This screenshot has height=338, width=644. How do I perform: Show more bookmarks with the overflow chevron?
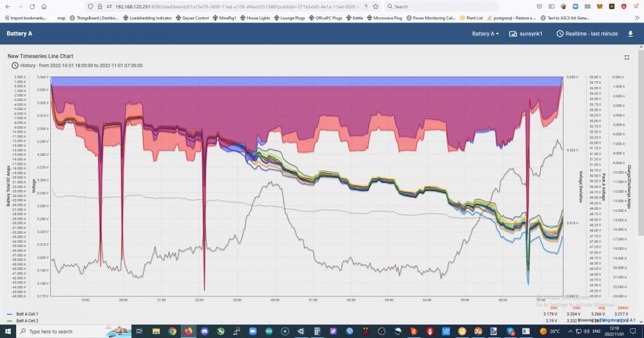pos(637,18)
